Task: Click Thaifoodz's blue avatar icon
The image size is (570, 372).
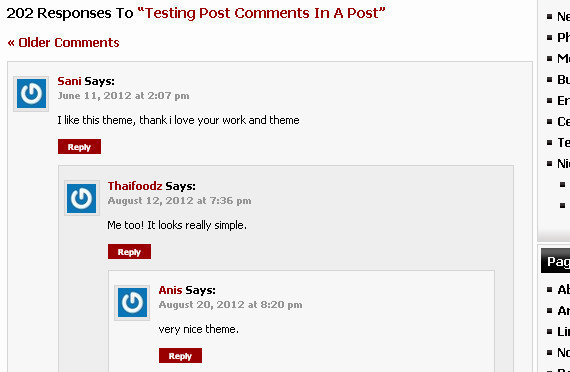Action: pos(82,199)
